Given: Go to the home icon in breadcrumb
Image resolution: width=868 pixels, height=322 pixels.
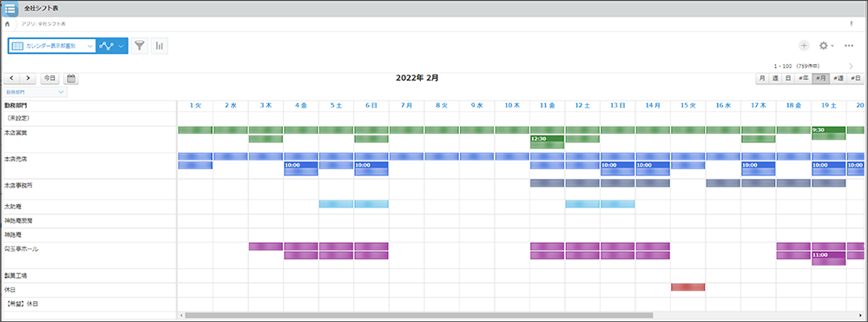Looking at the screenshot, I should tap(7, 24).
